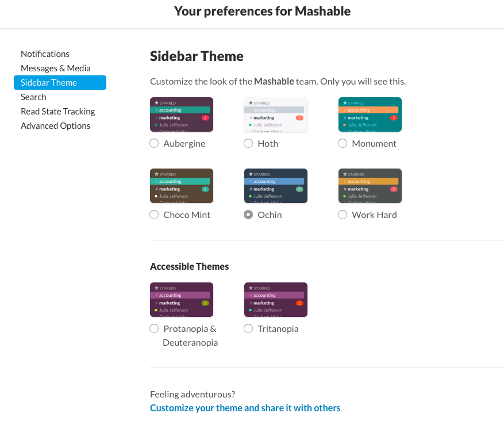Select Protanopia & Deuteranopia radio button
The width and height of the screenshot is (504, 436).
(154, 328)
